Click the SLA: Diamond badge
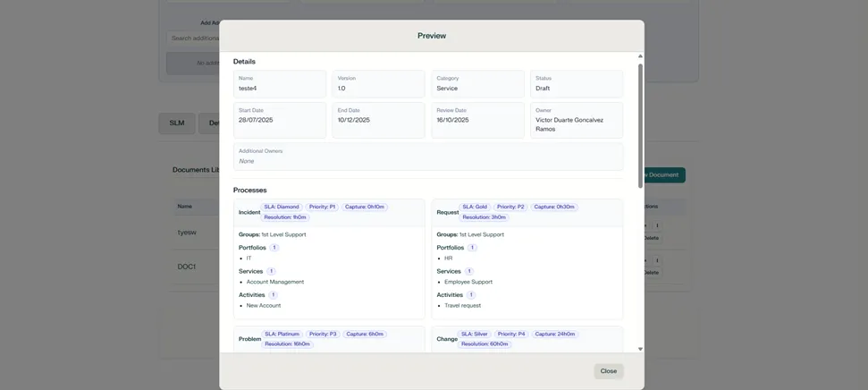This screenshot has width=868, height=390. pyautogui.click(x=282, y=207)
